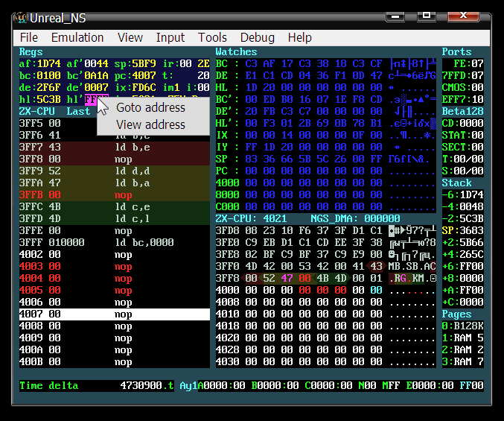Open the Input menu
The width and height of the screenshot is (504, 421).
click(x=170, y=38)
